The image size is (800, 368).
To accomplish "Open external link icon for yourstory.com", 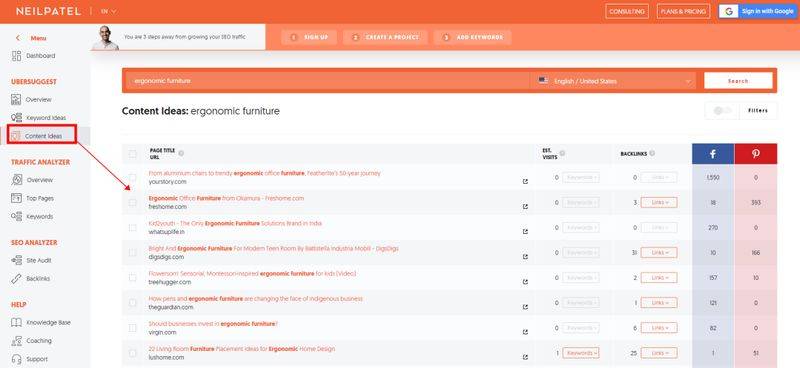I will point(525,181).
